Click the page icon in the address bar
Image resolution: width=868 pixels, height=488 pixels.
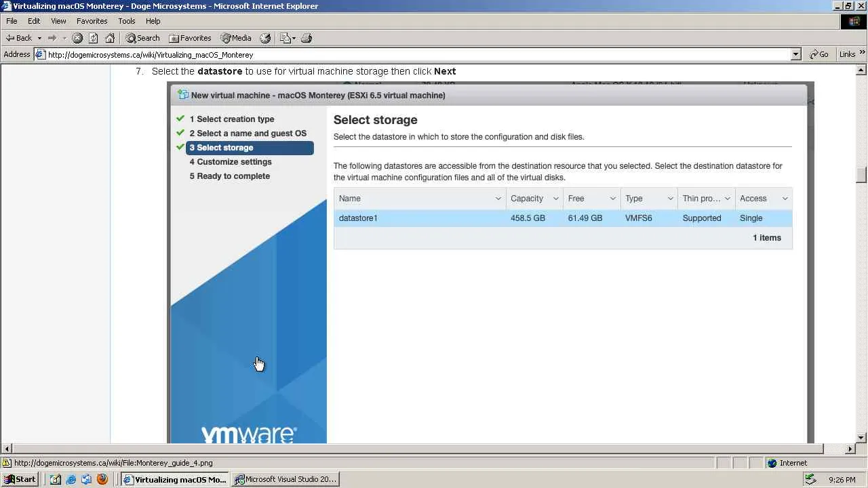point(41,55)
